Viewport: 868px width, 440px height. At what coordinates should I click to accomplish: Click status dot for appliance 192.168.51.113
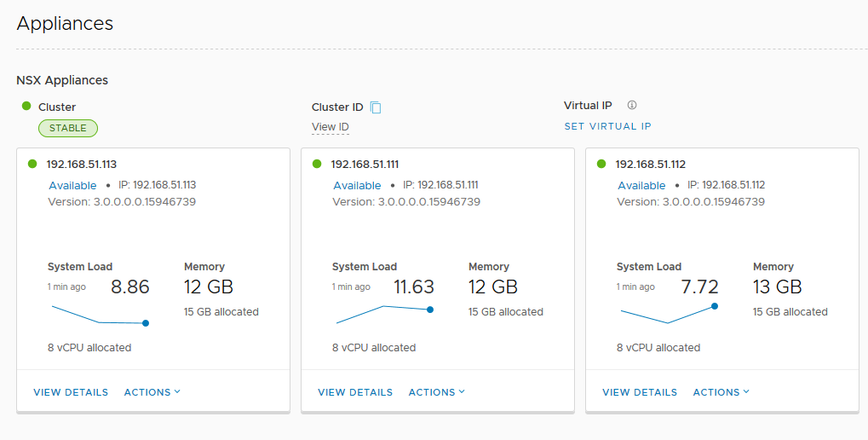coord(33,165)
